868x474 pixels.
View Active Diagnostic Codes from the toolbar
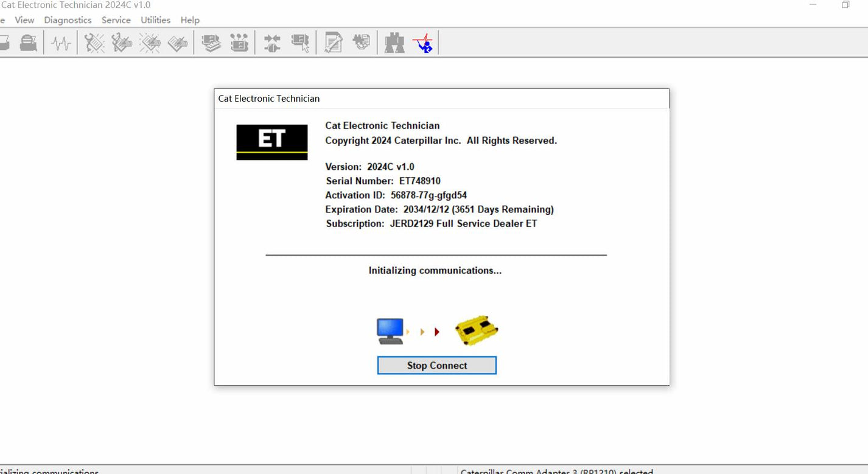tap(93, 42)
